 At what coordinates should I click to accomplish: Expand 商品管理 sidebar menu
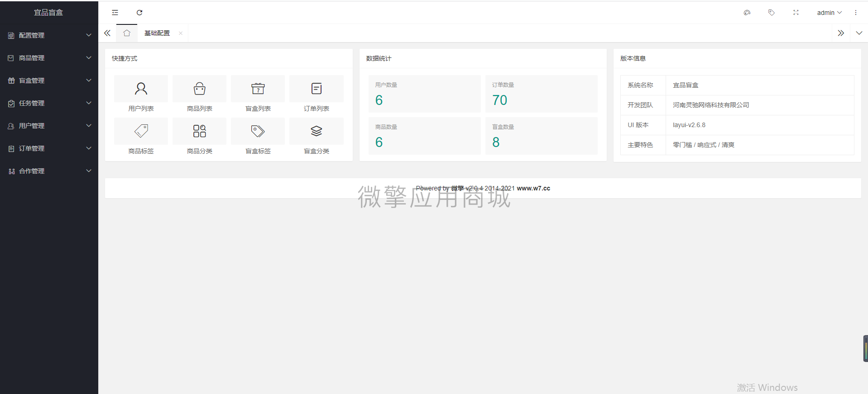[49, 58]
